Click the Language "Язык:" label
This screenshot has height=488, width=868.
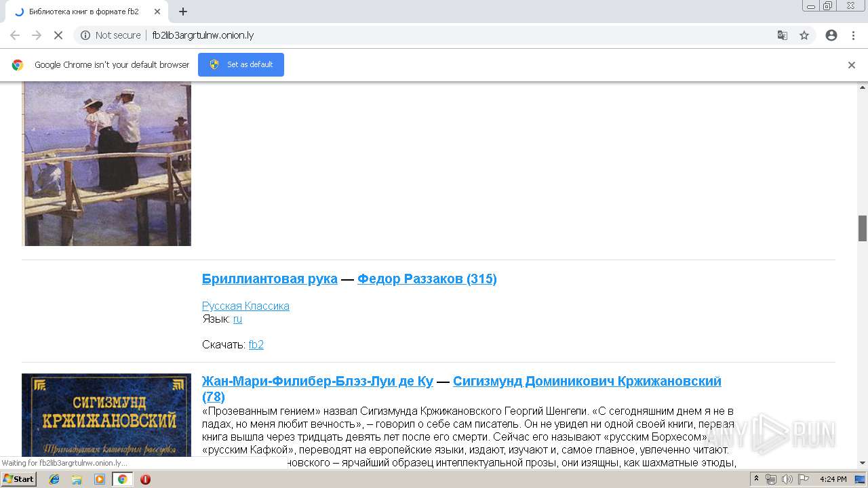(216, 319)
